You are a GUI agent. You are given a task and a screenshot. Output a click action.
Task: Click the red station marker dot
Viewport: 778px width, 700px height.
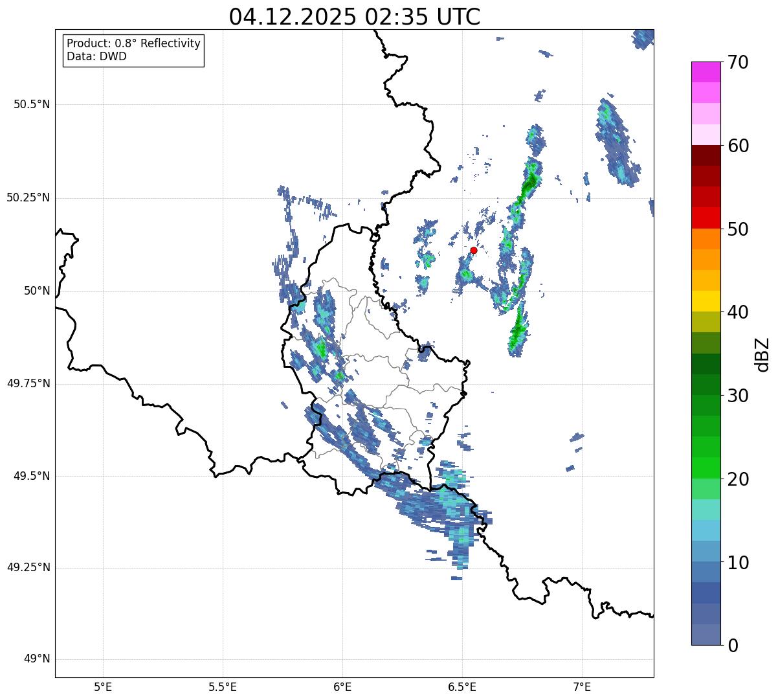click(x=474, y=250)
